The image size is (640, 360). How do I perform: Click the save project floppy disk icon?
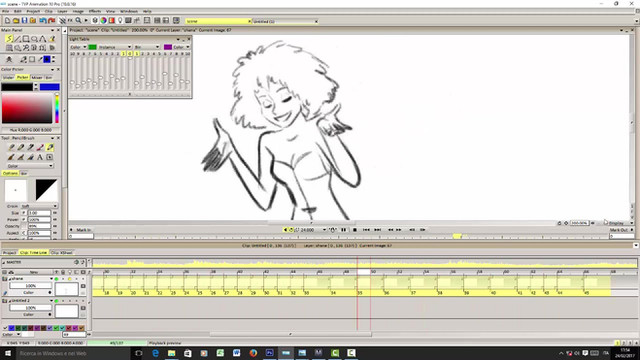click(24, 20)
